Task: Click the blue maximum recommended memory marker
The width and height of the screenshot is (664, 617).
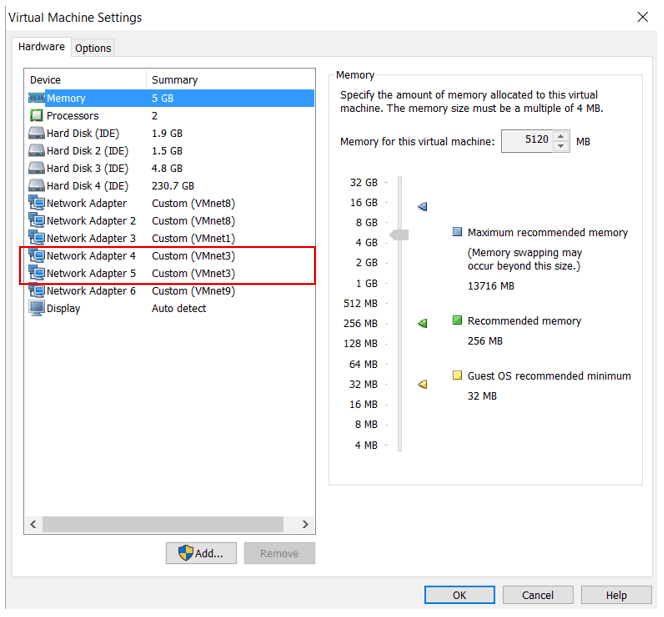Action: [422, 207]
